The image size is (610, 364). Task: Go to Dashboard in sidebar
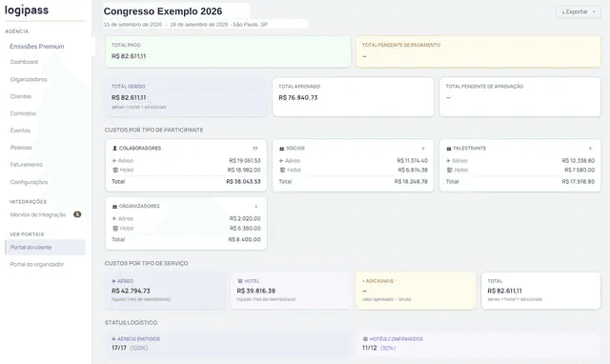(x=24, y=62)
